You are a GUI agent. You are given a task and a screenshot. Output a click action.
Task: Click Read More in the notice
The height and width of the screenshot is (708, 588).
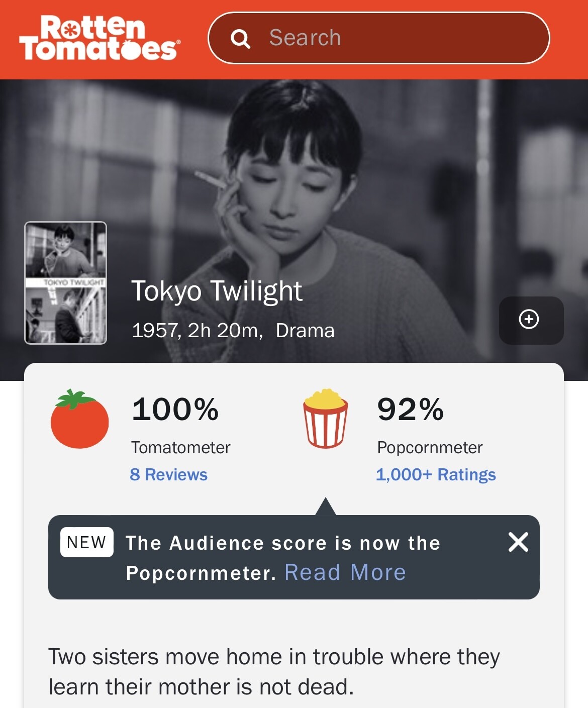point(345,572)
